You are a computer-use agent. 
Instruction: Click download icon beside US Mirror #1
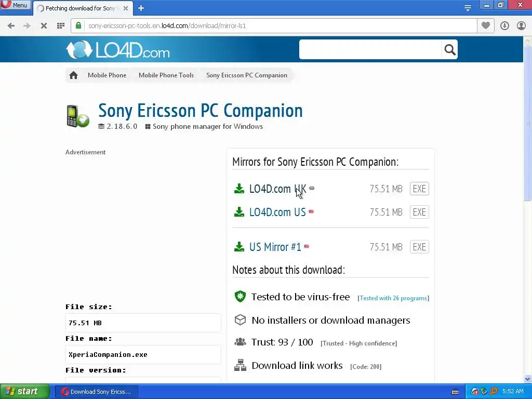[x=239, y=247]
